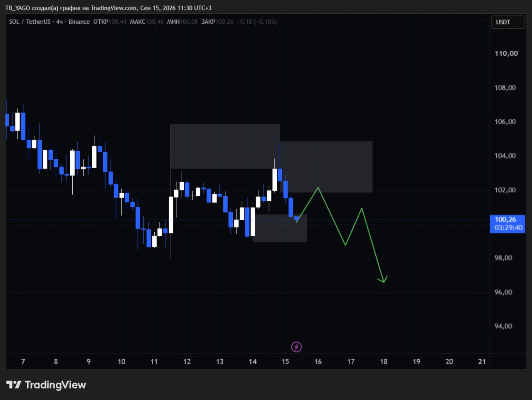
Task: Click date 9 on time axis
Action: (89, 362)
